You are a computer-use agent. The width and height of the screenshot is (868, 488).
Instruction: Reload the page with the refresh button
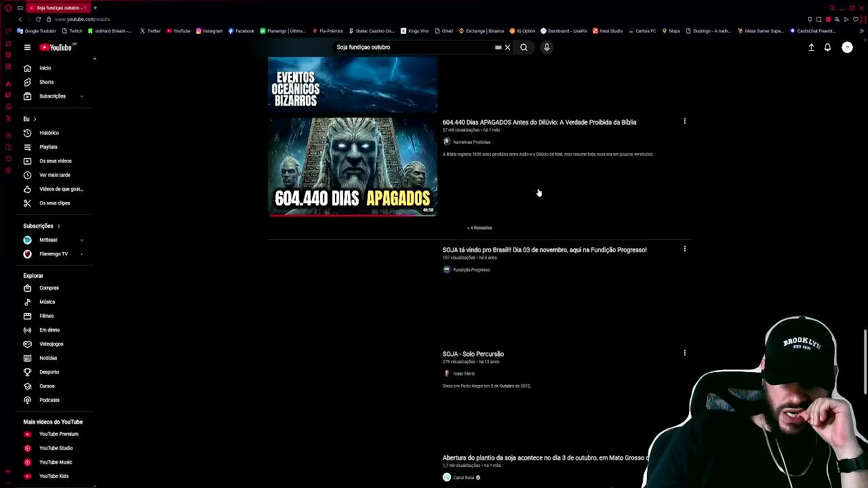click(x=38, y=19)
